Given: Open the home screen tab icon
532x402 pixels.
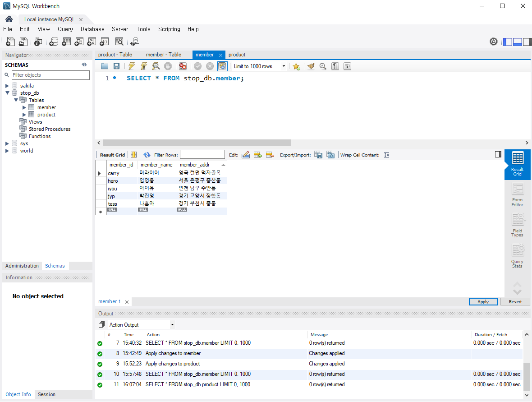Looking at the screenshot, I should pos(9,19).
